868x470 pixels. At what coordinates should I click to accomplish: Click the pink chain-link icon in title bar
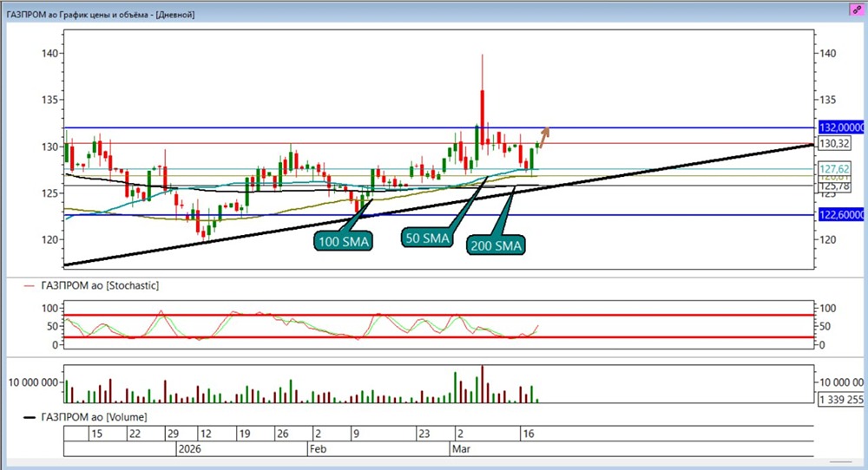point(857,10)
